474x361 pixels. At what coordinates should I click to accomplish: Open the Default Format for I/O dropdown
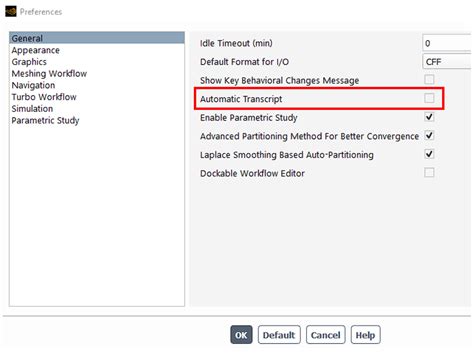coord(447,62)
